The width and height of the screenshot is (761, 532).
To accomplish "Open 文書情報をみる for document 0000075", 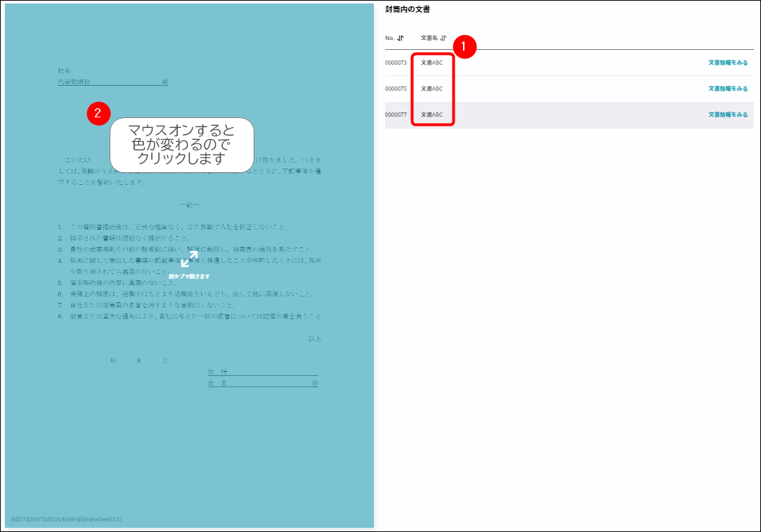I will point(727,89).
